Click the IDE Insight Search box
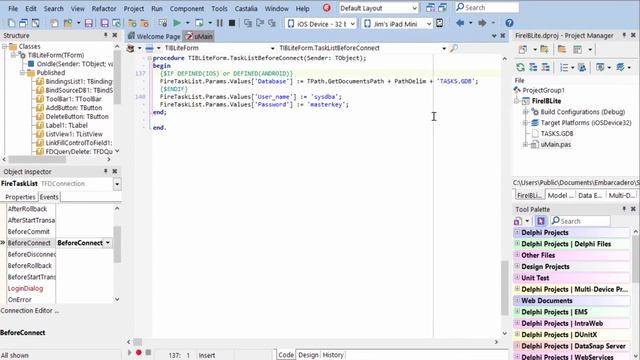The width and height of the screenshot is (640, 360). [487, 7]
